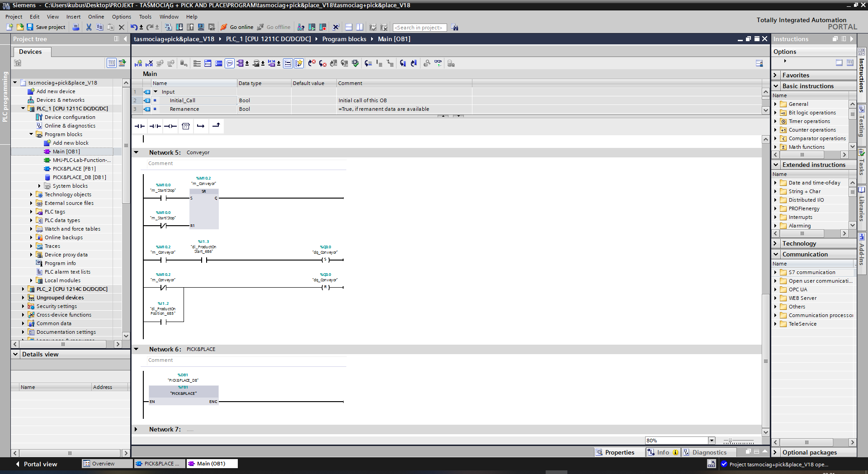868x474 pixels.
Task: Toggle favorites display in editor toolbar
Action: (299, 63)
